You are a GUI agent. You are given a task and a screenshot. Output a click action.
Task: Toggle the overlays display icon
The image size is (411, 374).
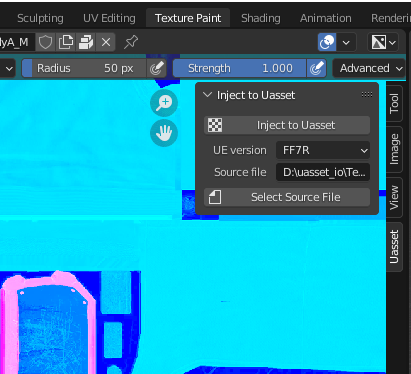pos(327,42)
